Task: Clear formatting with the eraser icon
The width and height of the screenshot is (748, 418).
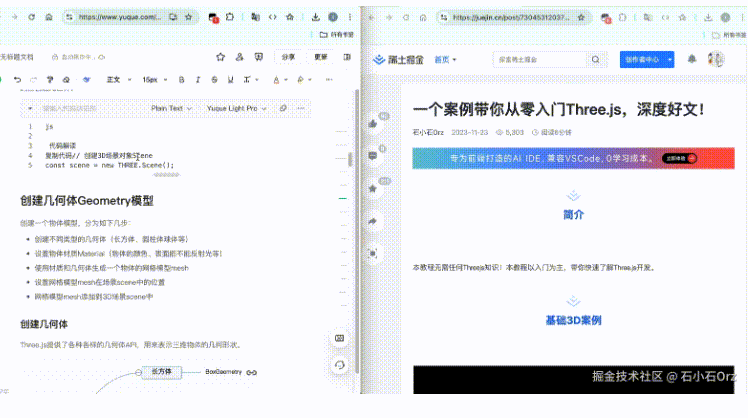Action: pos(66,80)
